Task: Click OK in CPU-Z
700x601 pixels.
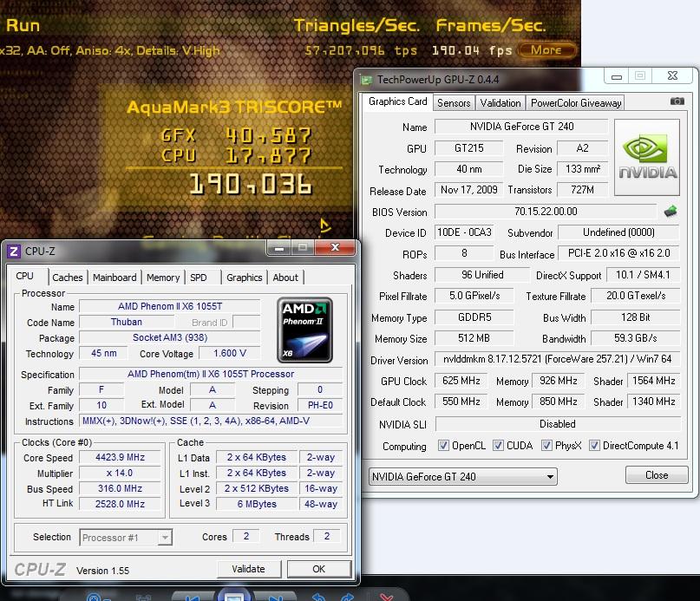Action: click(x=318, y=569)
